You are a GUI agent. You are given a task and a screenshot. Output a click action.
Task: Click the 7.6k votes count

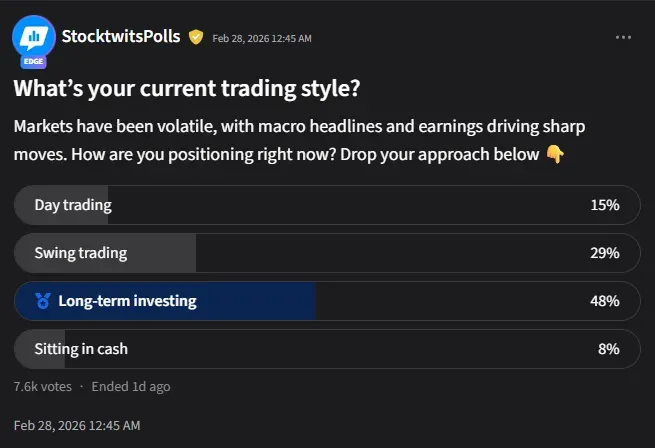(x=42, y=386)
